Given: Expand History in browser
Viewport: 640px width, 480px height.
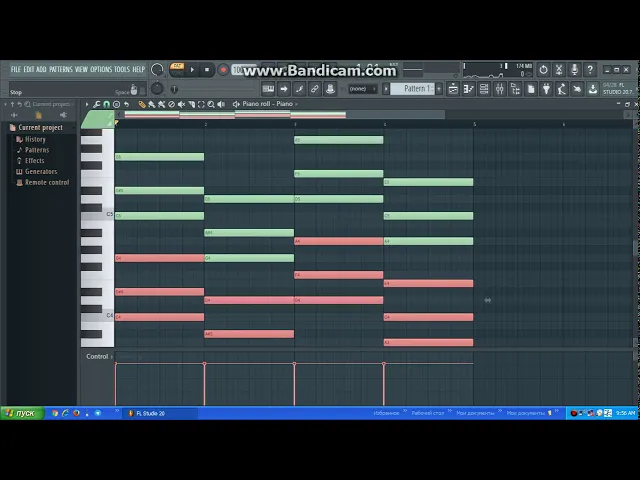Looking at the screenshot, I should coord(35,139).
